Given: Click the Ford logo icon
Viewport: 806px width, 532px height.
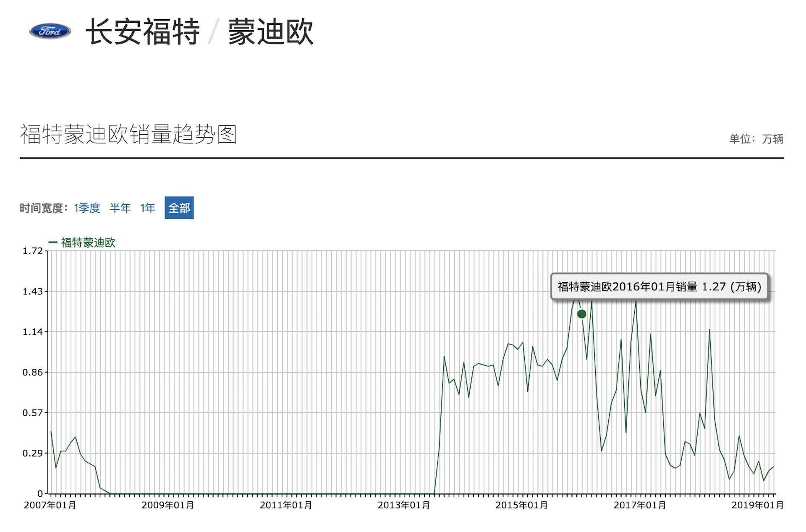Looking at the screenshot, I should [x=50, y=31].
